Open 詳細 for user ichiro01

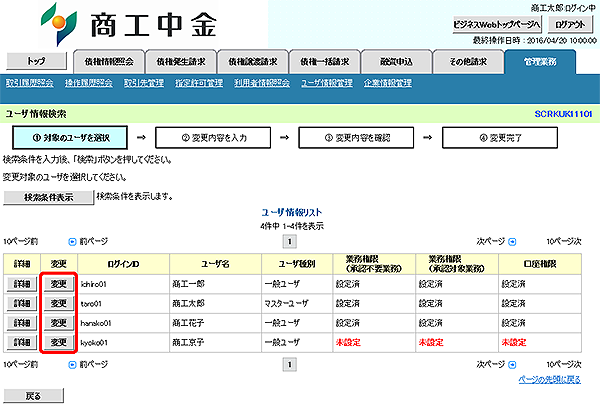[x=22, y=284]
